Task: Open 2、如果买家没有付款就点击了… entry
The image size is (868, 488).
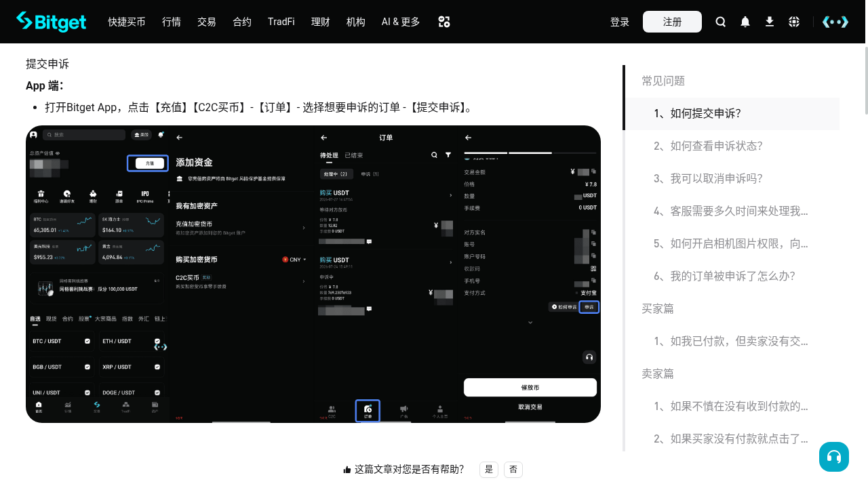Action: [x=732, y=439]
